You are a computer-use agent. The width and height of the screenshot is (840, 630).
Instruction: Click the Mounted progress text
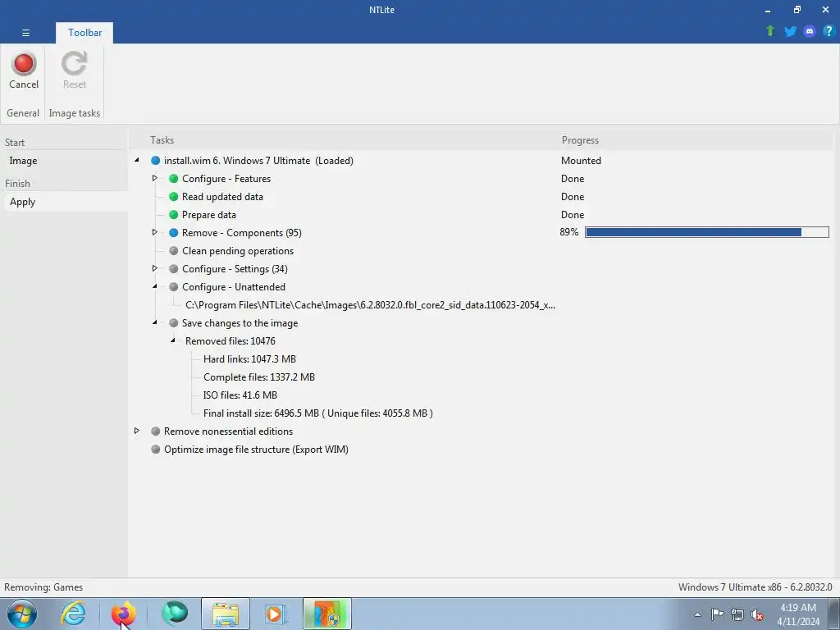pyautogui.click(x=582, y=161)
